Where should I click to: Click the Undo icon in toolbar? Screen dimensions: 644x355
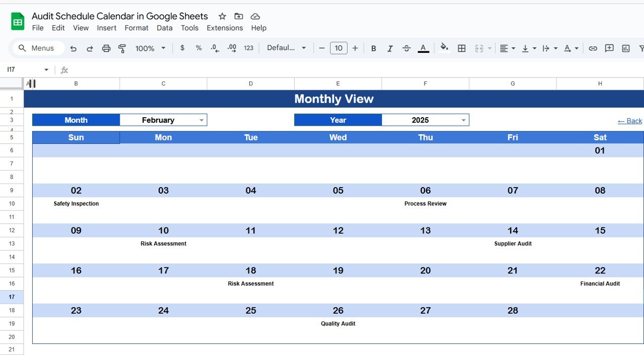(x=73, y=48)
